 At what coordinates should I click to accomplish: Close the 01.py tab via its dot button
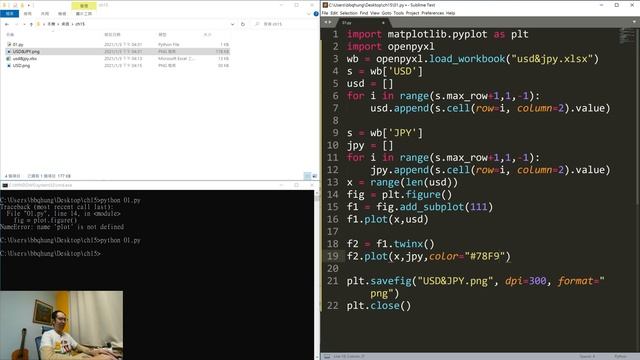pyautogui.click(x=383, y=23)
